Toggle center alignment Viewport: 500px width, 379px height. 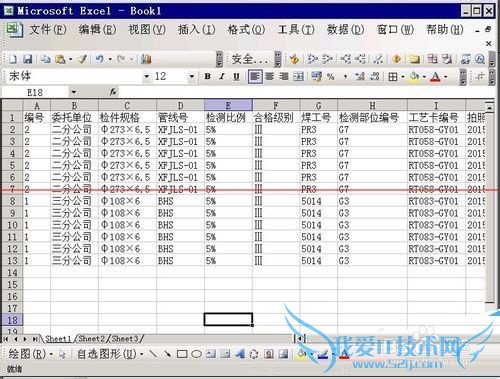coord(269,77)
